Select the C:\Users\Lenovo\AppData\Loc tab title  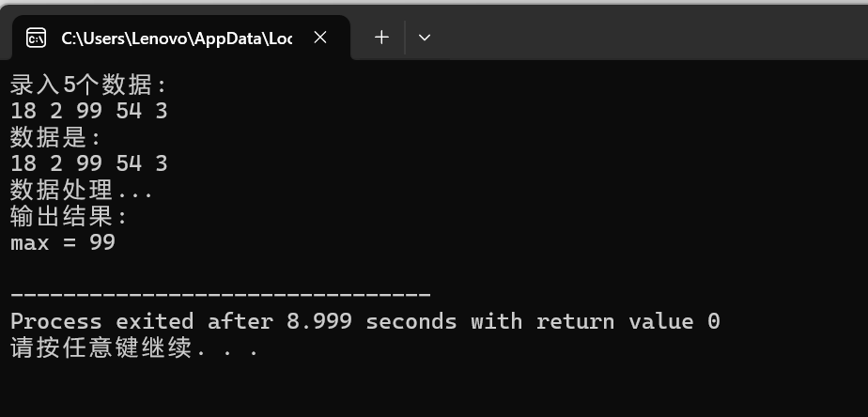pyautogui.click(x=177, y=39)
